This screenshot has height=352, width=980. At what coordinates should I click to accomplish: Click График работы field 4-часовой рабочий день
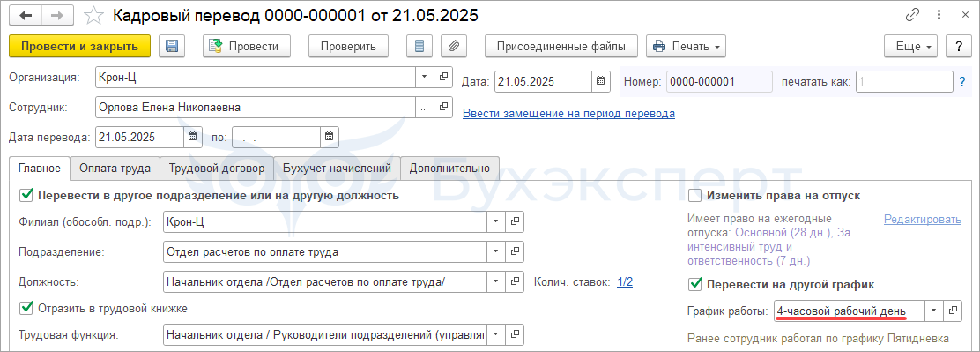tap(850, 310)
